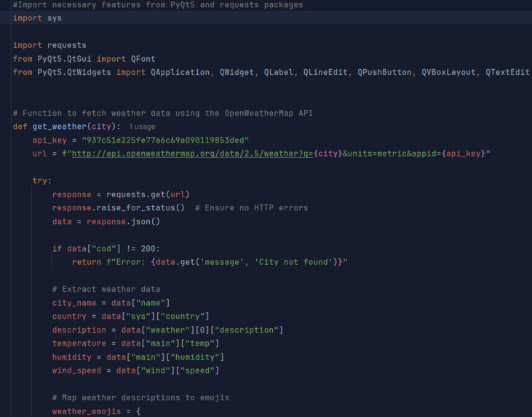The height and width of the screenshot is (417, 532).
Task: Click the "# Extract weather data" comment
Action: pos(106,290)
